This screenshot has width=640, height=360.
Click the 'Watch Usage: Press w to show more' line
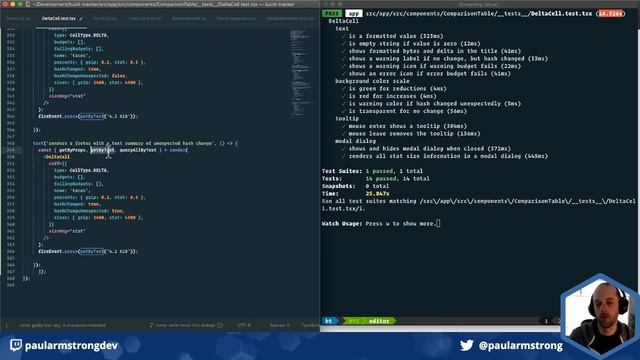[x=379, y=223]
